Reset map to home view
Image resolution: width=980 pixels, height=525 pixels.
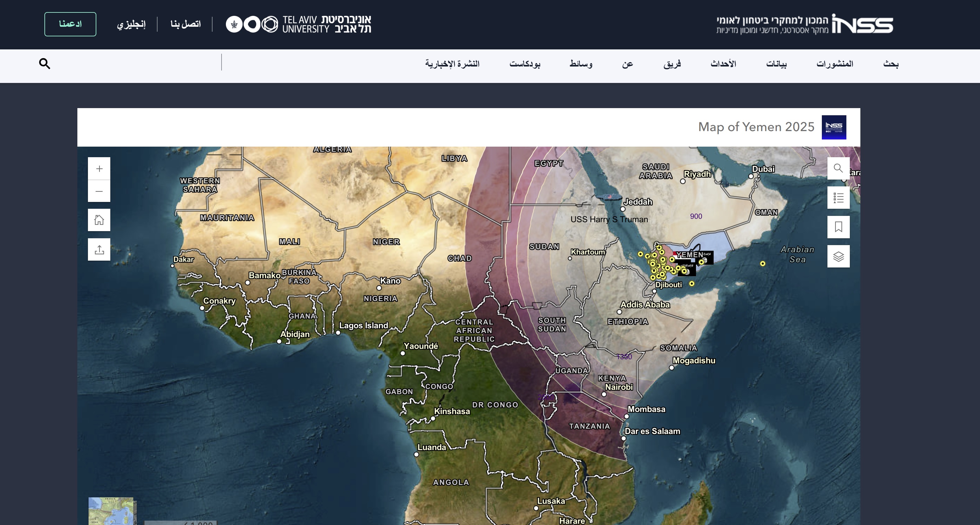99,220
